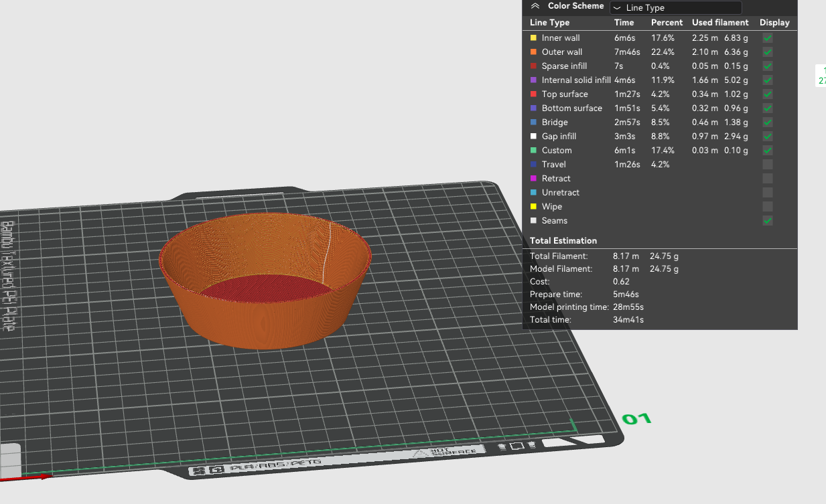Click the Used filament column header
The height and width of the screenshot is (504, 826).
click(x=720, y=23)
